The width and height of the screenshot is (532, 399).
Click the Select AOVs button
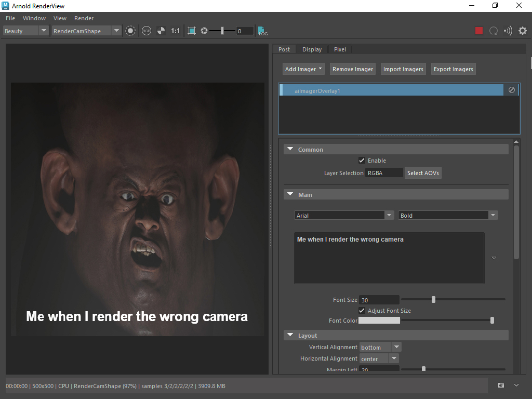point(423,173)
